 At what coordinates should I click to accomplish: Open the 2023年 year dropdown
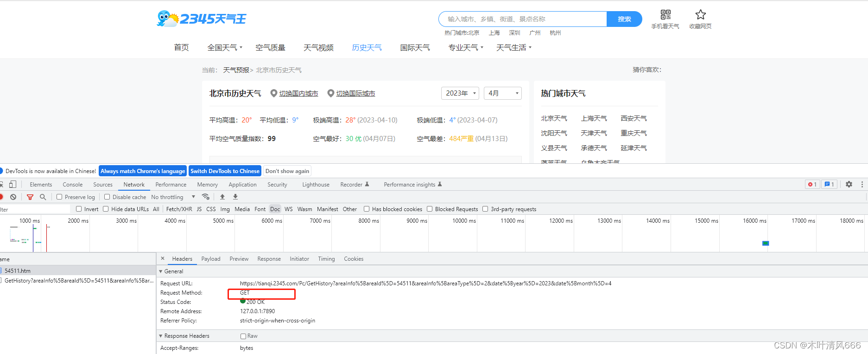pyautogui.click(x=460, y=93)
